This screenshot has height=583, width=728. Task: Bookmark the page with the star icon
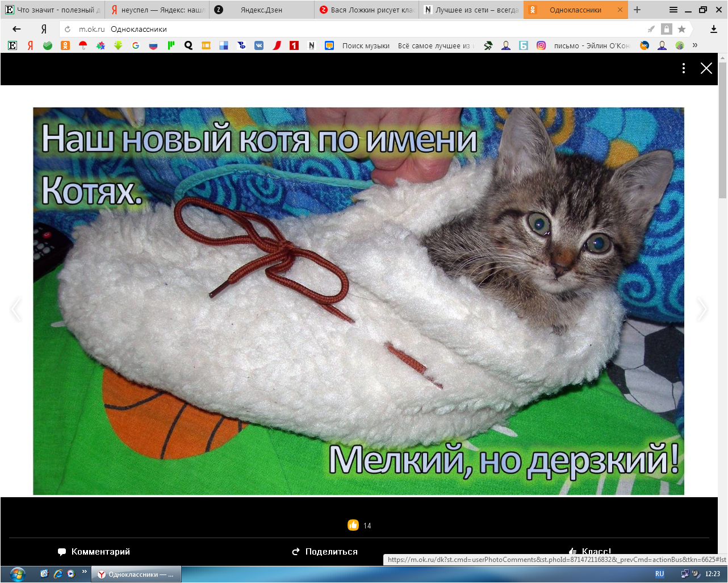coord(681,29)
